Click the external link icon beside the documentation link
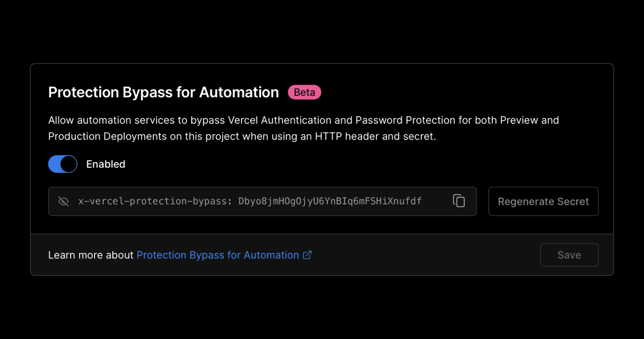 [307, 255]
